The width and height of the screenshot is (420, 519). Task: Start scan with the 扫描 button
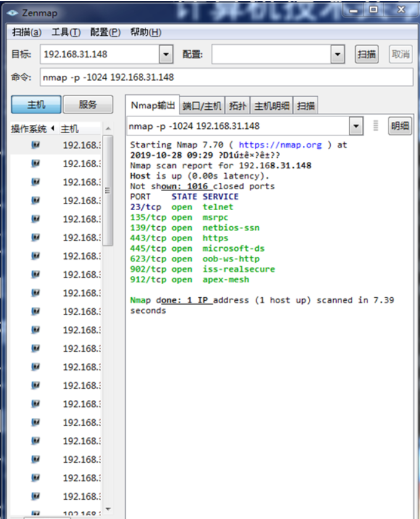pos(367,54)
